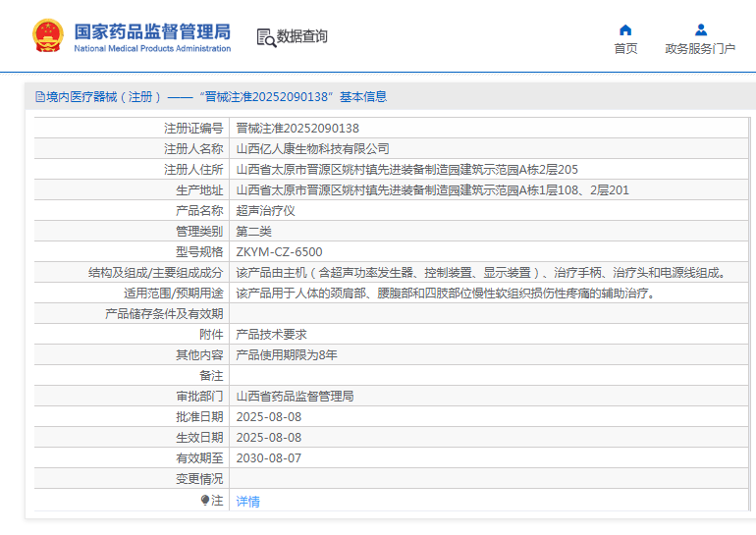Select model value ZKYM-CZ-6500
756x535 pixels.
click(x=279, y=251)
